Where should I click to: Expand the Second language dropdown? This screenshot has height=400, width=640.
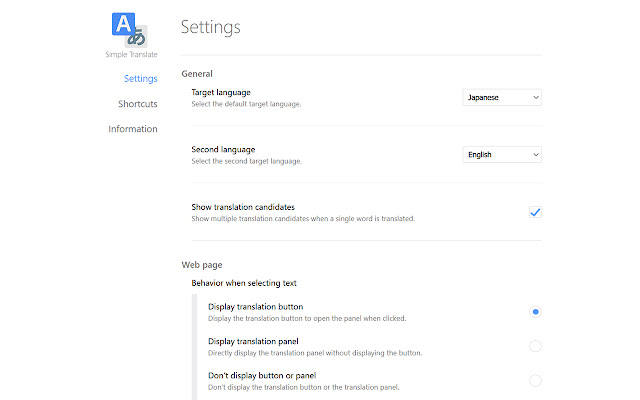click(x=503, y=155)
